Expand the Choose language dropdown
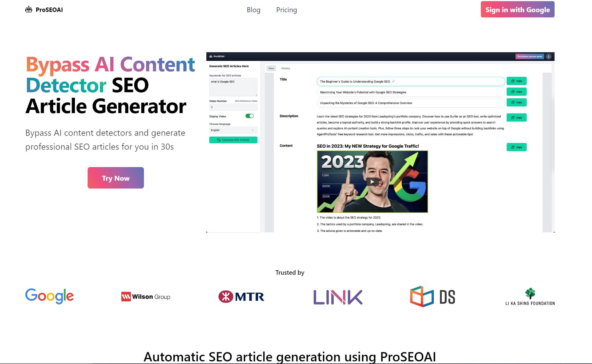This screenshot has width=592, height=364. (x=233, y=130)
